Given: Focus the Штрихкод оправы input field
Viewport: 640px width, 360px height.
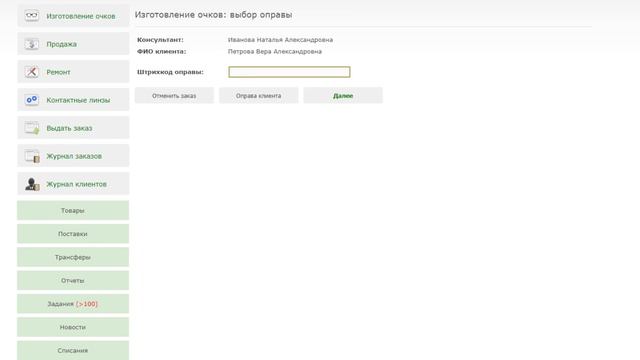Looking at the screenshot, I should [289, 72].
